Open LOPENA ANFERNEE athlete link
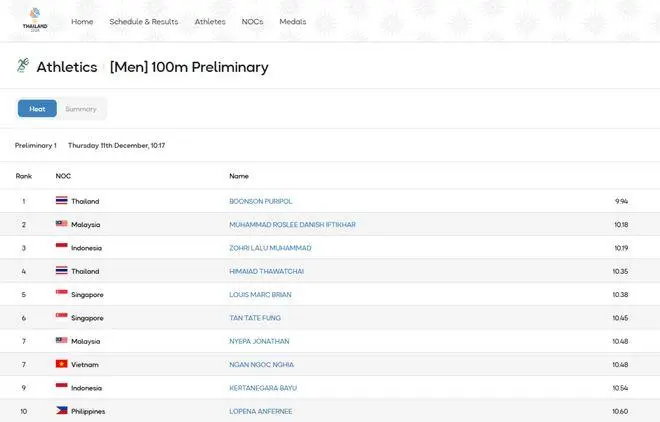 (x=262, y=411)
